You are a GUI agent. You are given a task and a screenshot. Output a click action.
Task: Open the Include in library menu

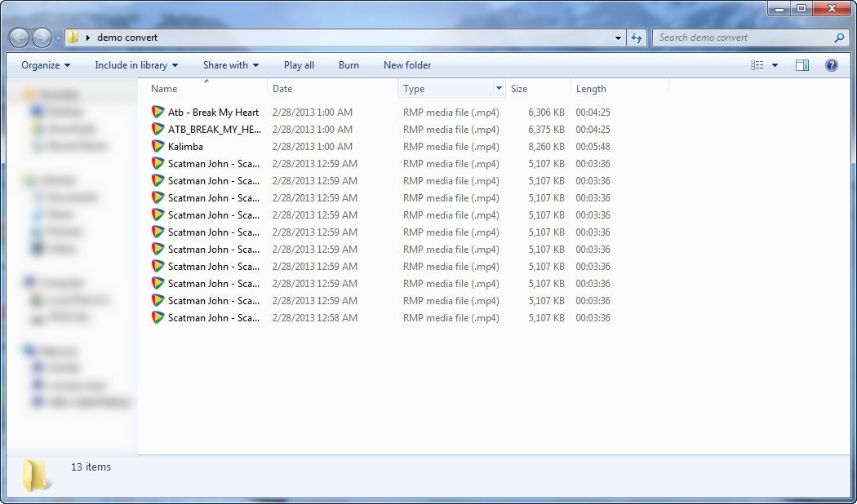(x=135, y=65)
